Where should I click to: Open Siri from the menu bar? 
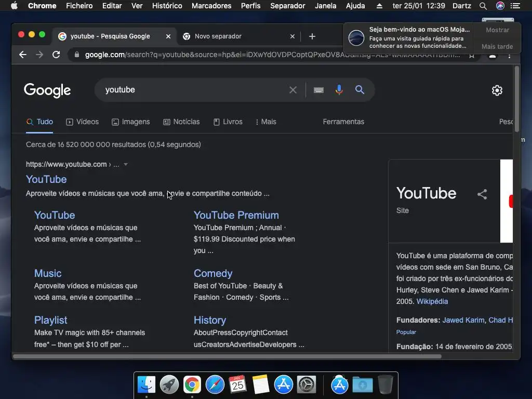click(500, 6)
